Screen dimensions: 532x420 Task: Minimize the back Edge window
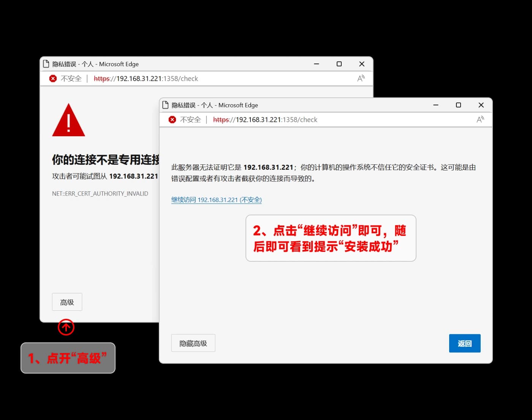click(316, 64)
